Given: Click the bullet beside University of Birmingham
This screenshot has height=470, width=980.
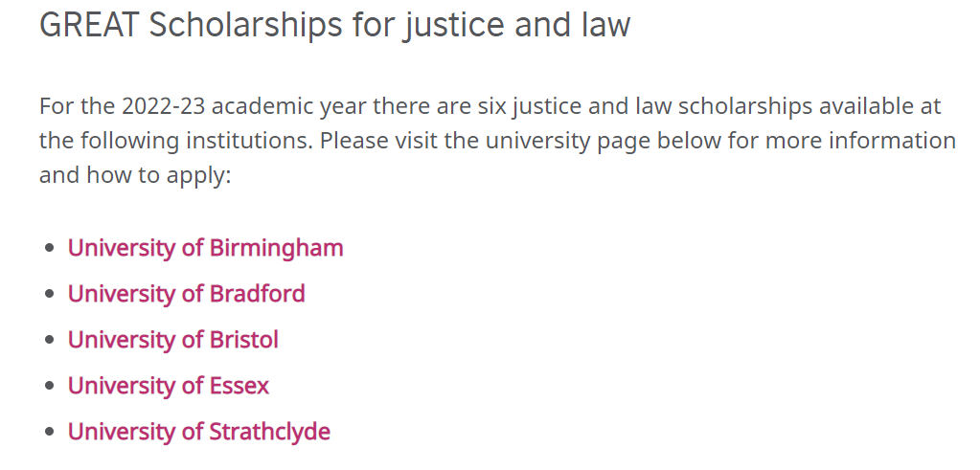Looking at the screenshot, I should pos(51,249).
